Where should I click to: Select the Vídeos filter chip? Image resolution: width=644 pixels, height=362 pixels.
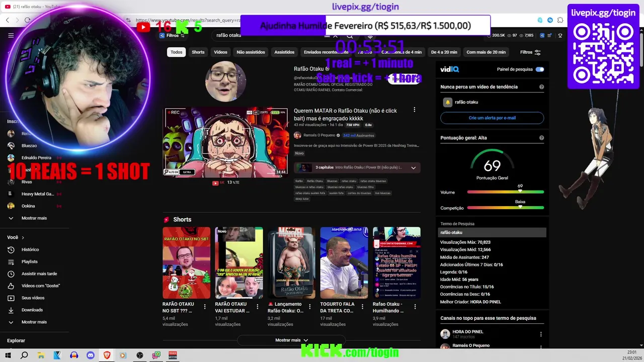click(220, 52)
